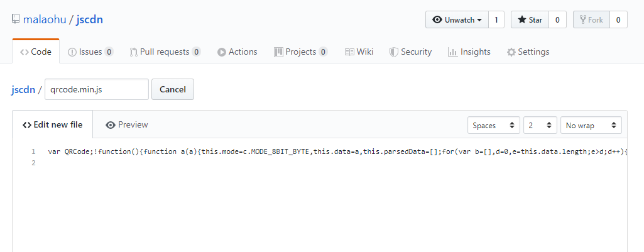
Task: Select the Edit new file tab
Action: (53, 124)
